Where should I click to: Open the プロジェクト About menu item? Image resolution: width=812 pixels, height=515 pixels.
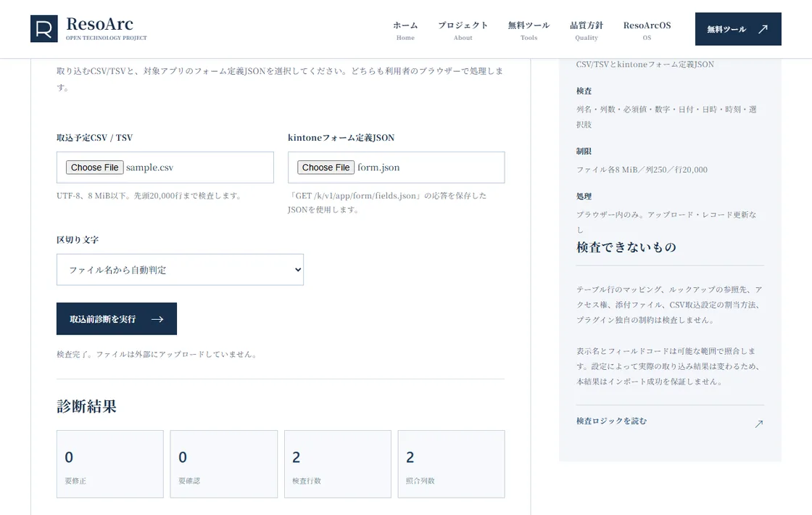[x=463, y=30]
